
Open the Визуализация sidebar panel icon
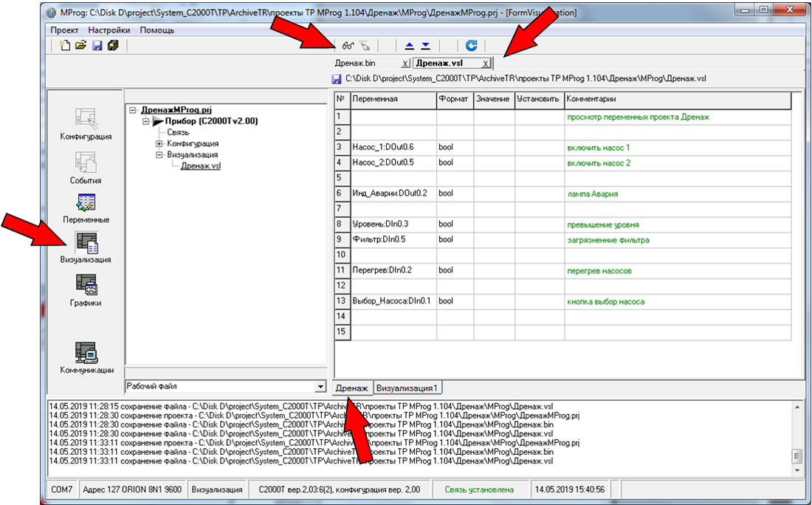click(86, 242)
